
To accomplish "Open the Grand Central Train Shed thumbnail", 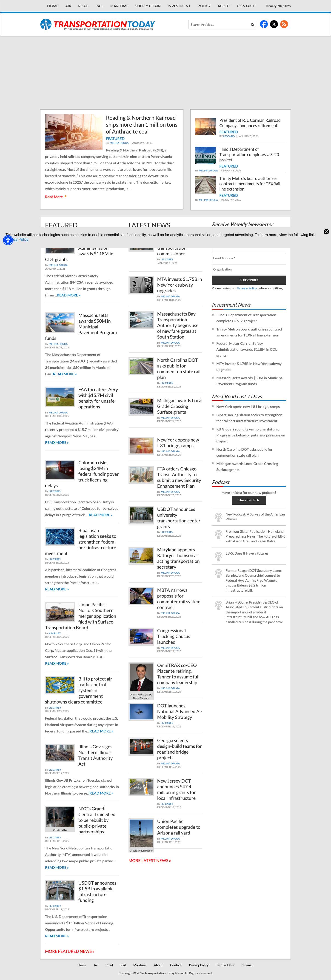I will pyautogui.click(x=60, y=817).
